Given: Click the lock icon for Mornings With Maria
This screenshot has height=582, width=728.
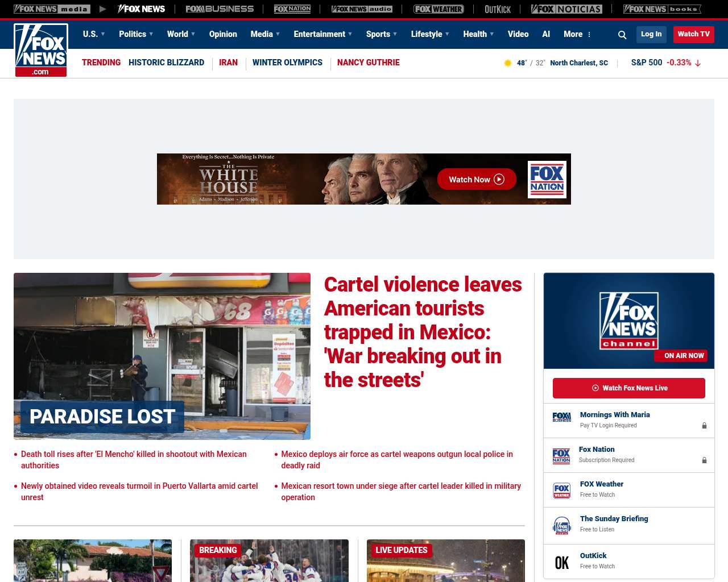Looking at the screenshot, I should 704,425.
